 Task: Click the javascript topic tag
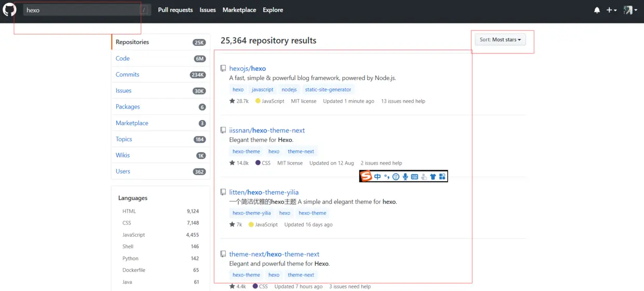tap(262, 89)
